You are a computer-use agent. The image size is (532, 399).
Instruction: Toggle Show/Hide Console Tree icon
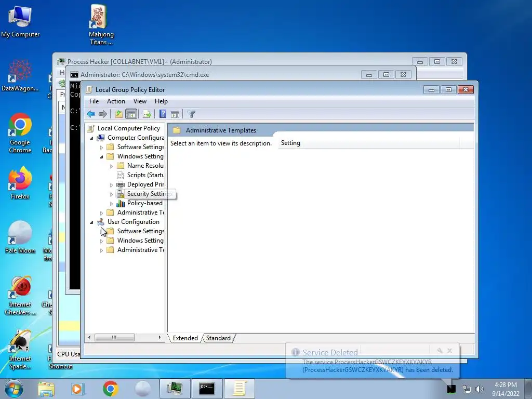point(131,114)
